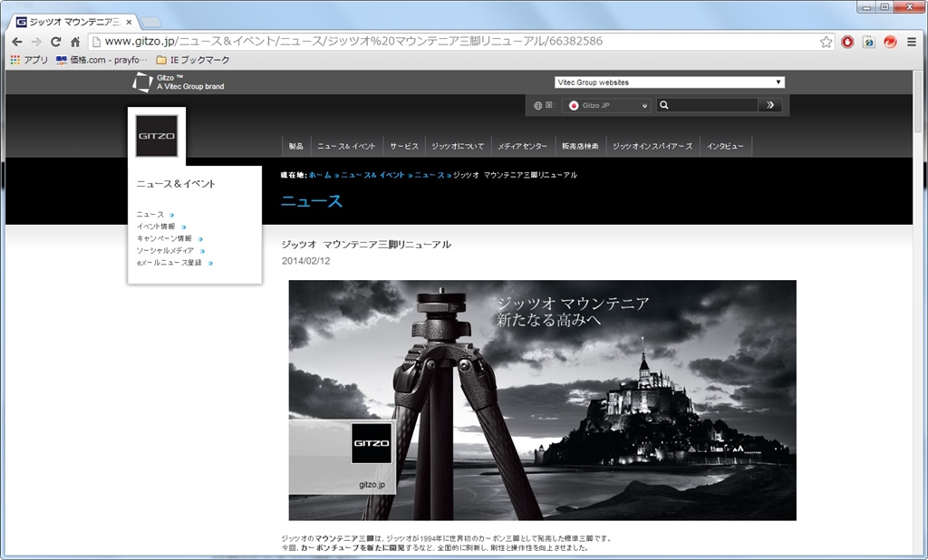Open the sidebar イベント情報 link
928x560 pixels.
[156, 227]
